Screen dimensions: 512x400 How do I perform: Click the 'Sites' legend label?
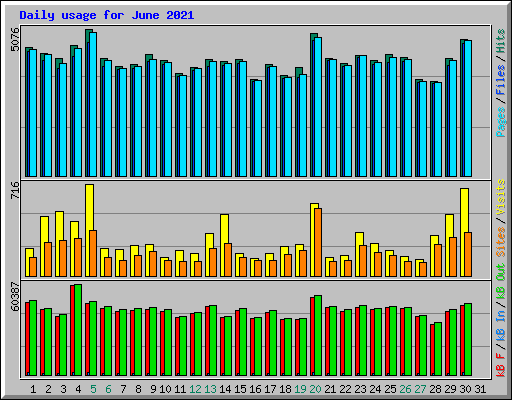501,242
